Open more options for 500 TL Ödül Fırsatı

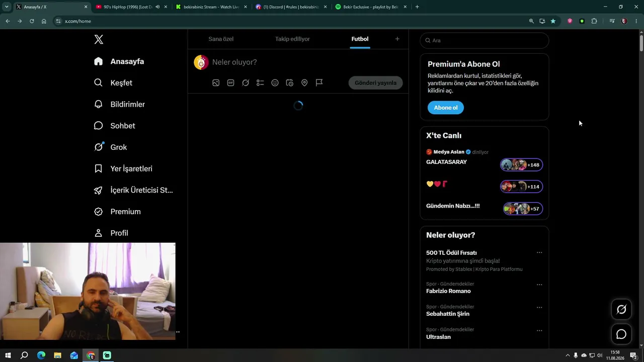tap(539, 252)
